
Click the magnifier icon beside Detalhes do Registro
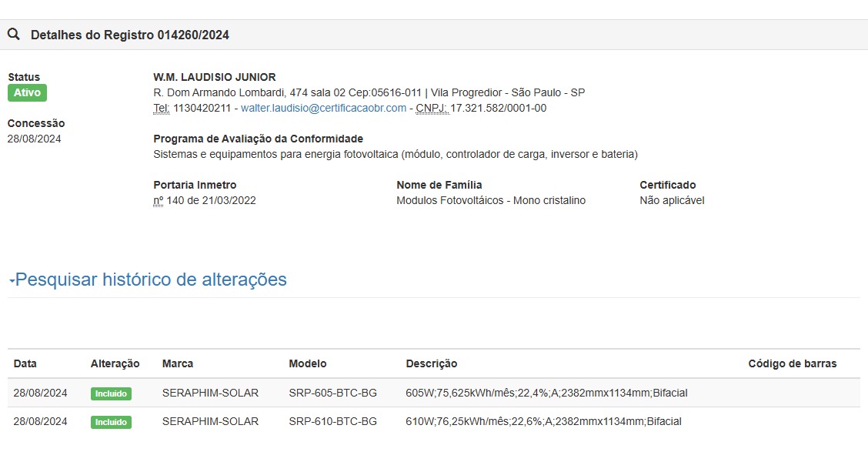click(x=14, y=35)
